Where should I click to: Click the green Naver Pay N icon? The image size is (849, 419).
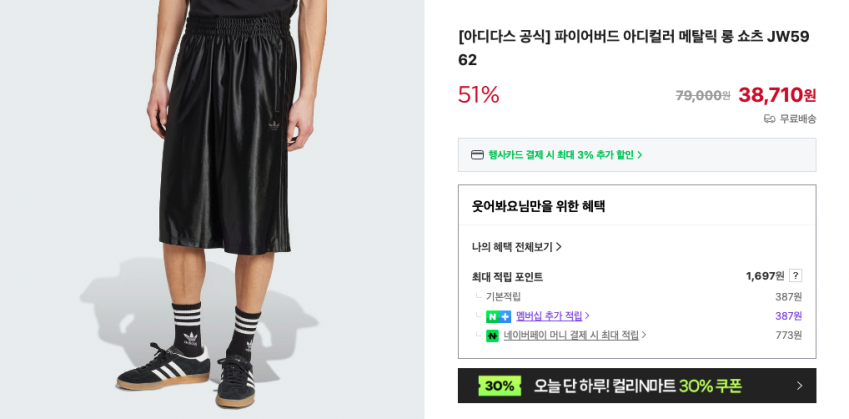pos(492,336)
